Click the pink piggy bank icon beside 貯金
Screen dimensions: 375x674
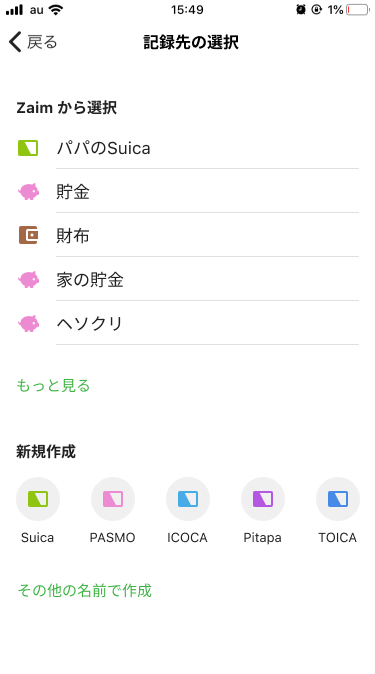(28, 192)
